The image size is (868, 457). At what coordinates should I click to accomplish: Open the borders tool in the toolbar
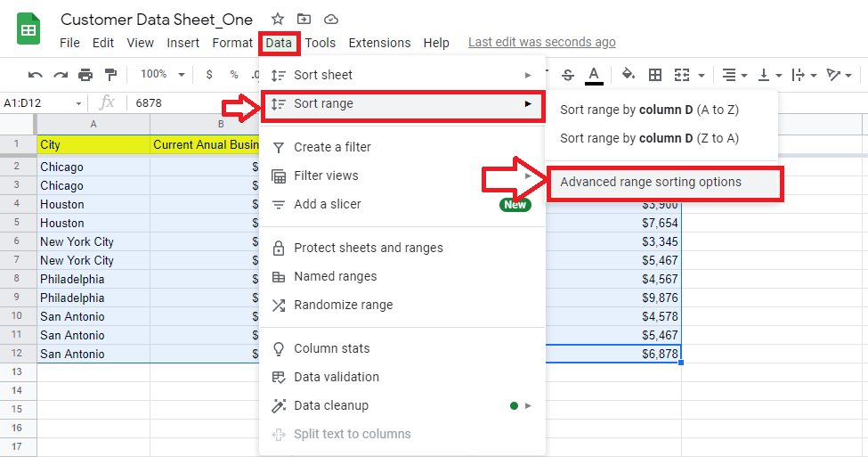pos(655,75)
